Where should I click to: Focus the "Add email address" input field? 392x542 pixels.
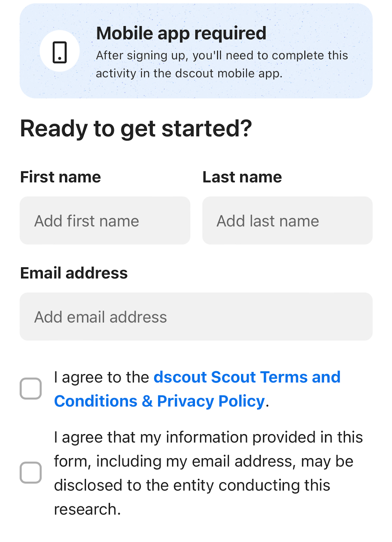coord(196,317)
